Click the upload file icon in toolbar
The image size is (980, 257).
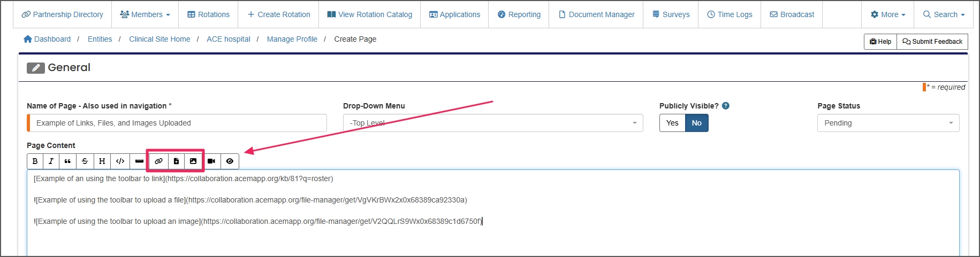(176, 161)
